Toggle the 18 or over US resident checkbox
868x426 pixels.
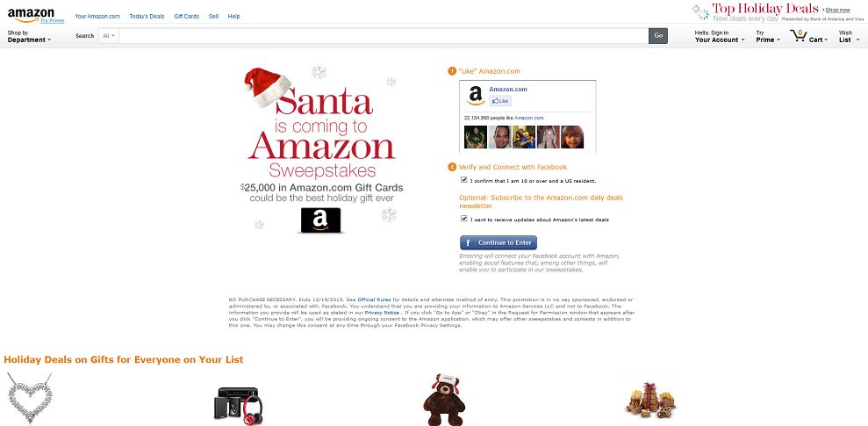(x=464, y=180)
